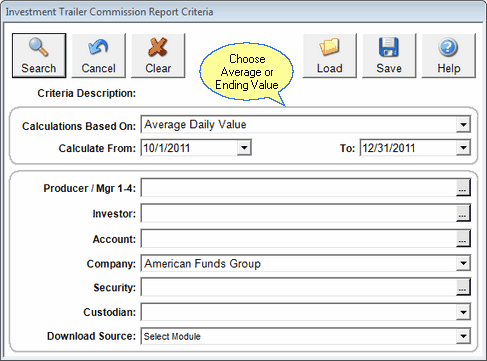487x361 pixels.
Task: Click the Search magnifier button
Action: click(39, 56)
